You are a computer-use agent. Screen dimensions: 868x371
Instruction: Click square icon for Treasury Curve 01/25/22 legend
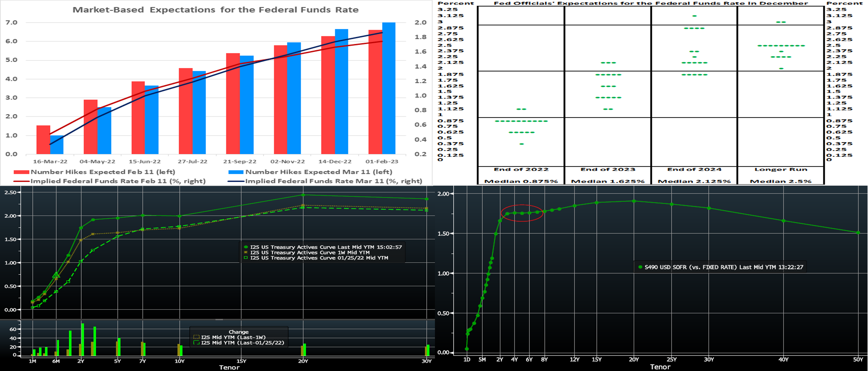pos(246,258)
